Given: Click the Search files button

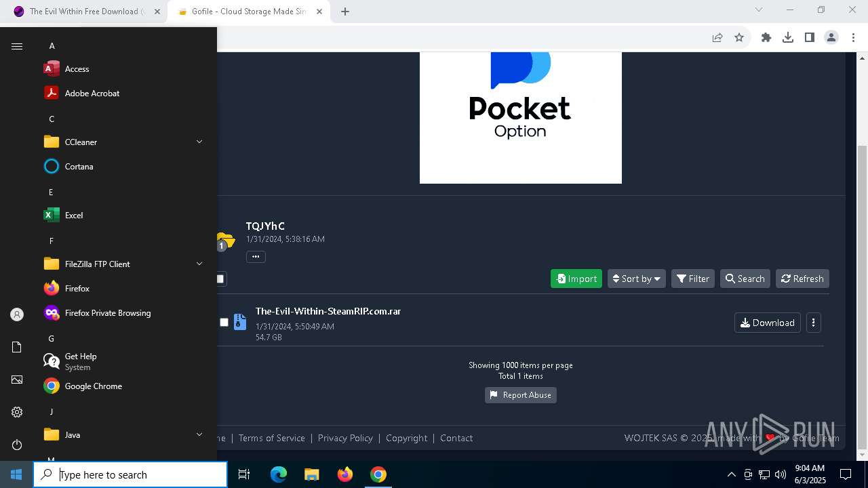Looking at the screenshot, I should tap(745, 279).
